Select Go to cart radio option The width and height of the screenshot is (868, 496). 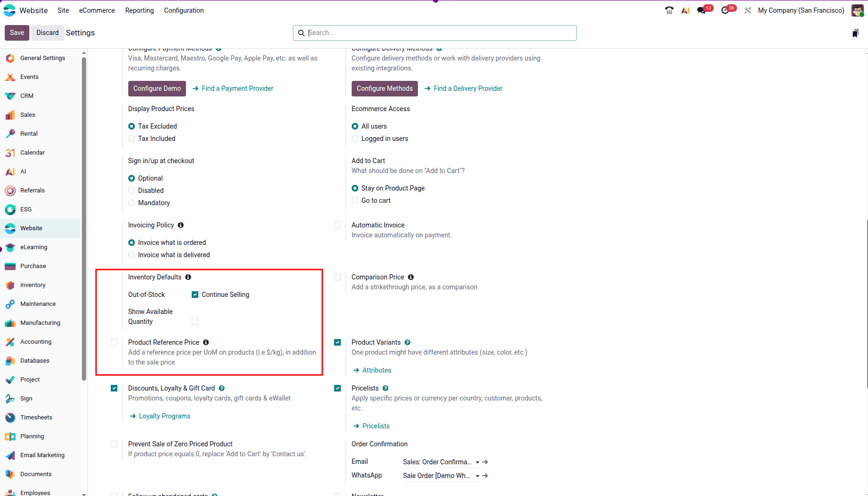tap(355, 200)
